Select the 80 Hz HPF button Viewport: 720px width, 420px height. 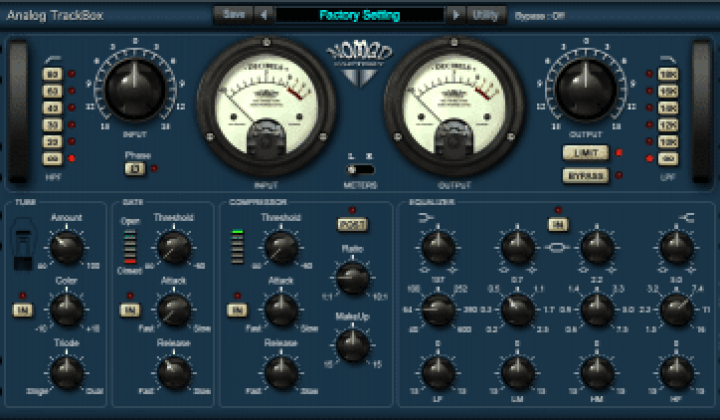52,74
